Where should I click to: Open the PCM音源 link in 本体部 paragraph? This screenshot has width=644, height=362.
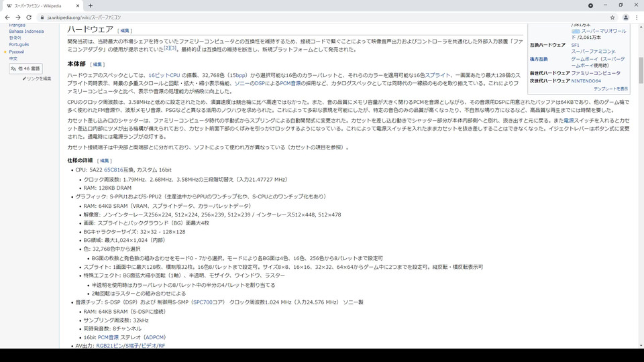[290, 83]
